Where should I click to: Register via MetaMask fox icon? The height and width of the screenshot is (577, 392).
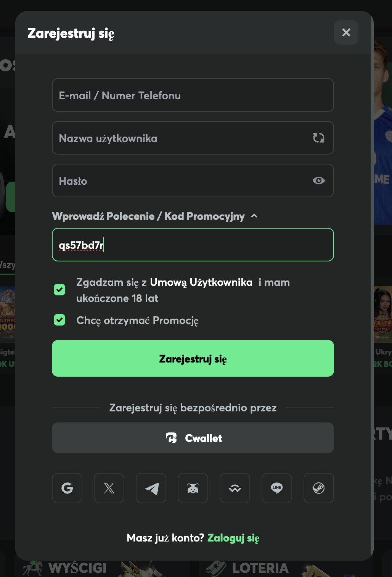click(193, 488)
